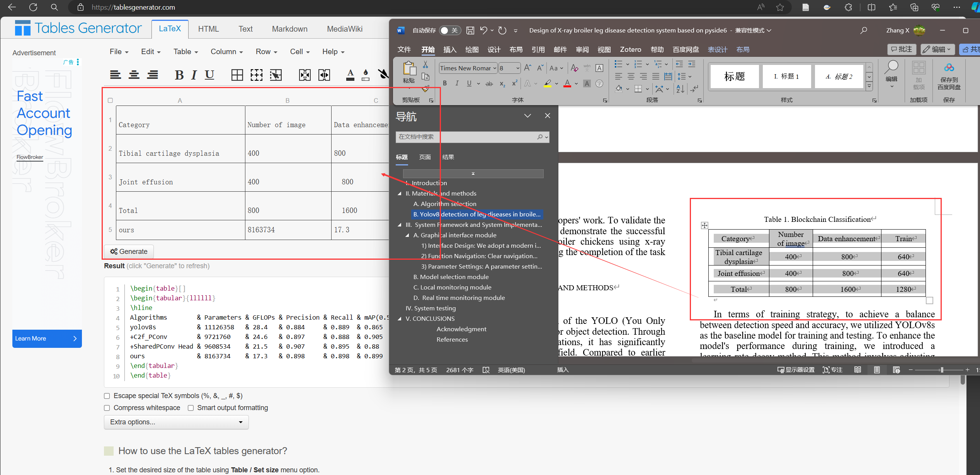Open the Times New Roman font dropdown
The height and width of the screenshot is (475, 980).
coord(494,68)
